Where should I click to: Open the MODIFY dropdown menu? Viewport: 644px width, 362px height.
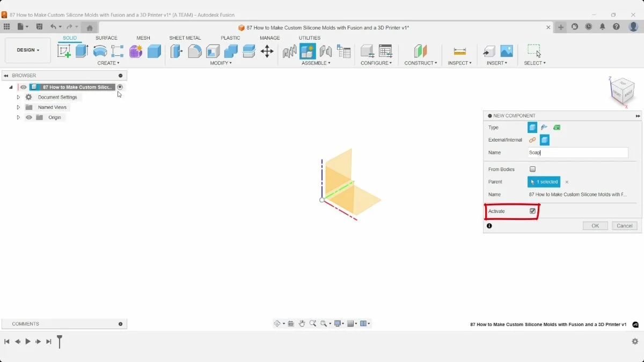coord(221,63)
